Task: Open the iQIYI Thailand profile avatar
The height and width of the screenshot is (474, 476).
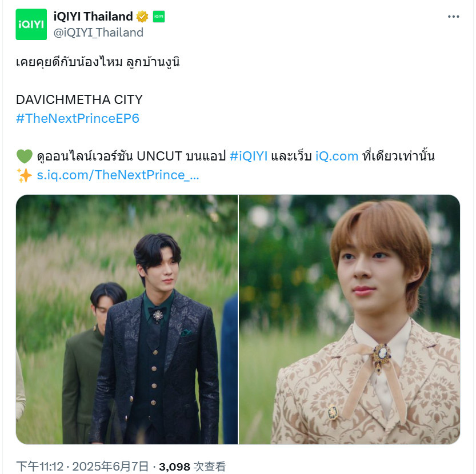Action: click(x=31, y=25)
